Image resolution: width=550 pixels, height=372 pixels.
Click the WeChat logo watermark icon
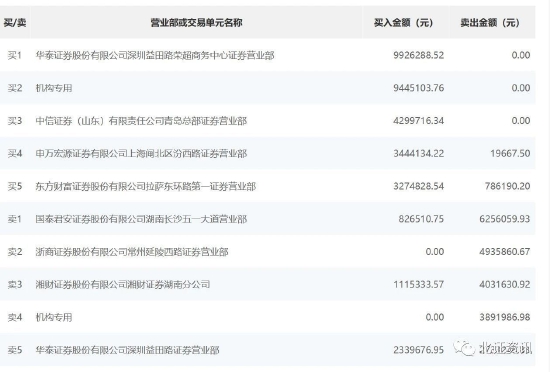[x=463, y=348]
